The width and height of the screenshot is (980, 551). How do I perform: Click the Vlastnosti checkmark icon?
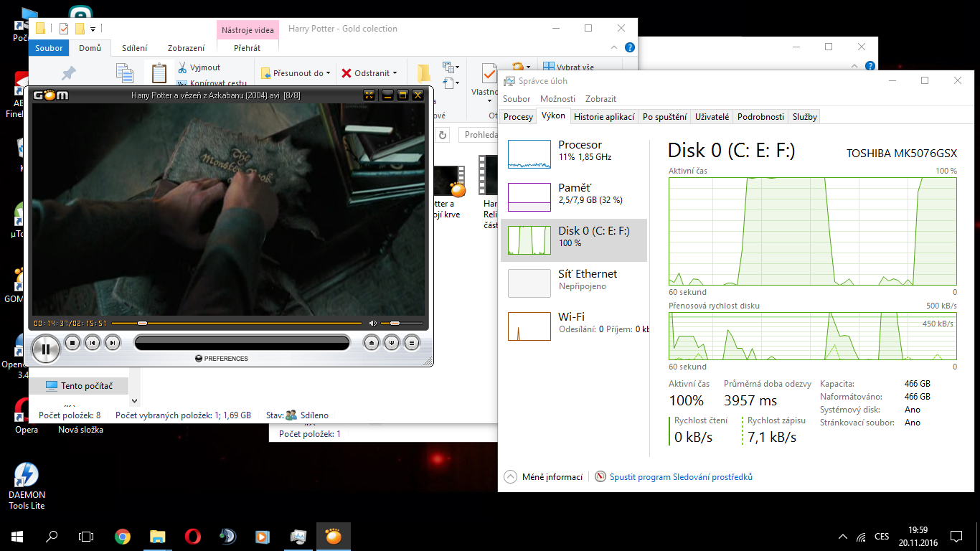[x=489, y=73]
